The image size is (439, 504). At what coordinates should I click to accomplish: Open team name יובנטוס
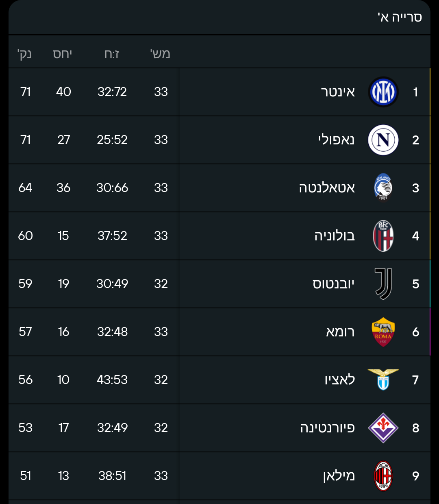click(334, 284)
